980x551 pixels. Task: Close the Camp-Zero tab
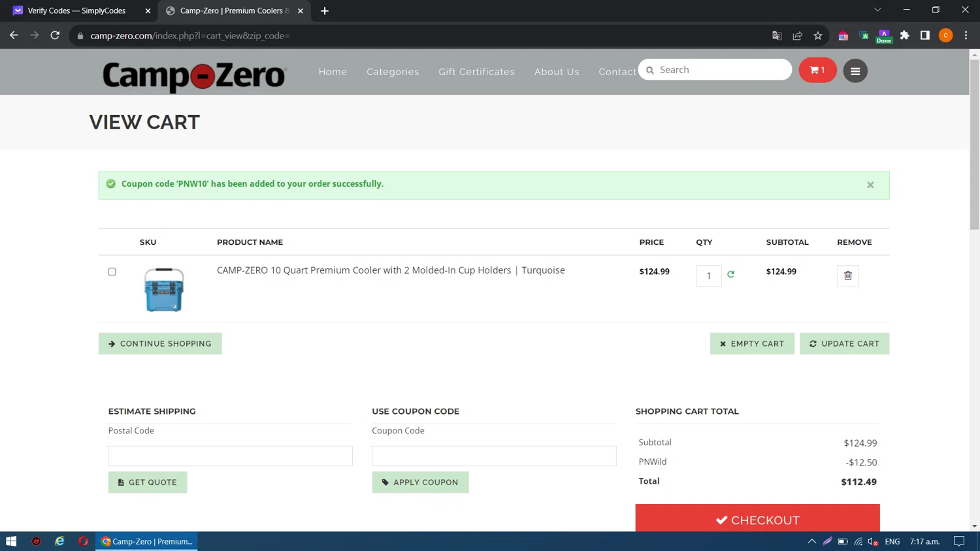click(x=301, y=11)
